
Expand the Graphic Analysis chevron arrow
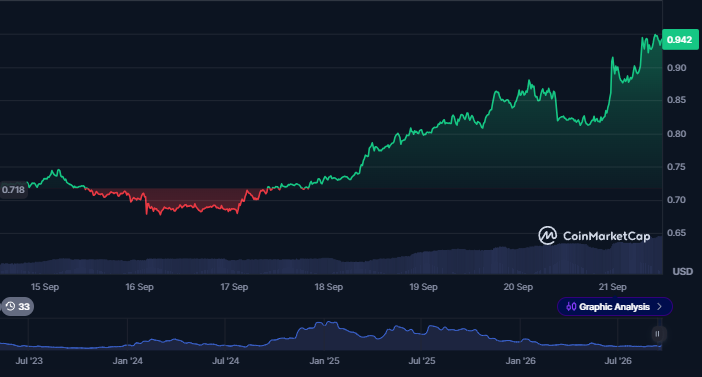[x=659, y=307]
